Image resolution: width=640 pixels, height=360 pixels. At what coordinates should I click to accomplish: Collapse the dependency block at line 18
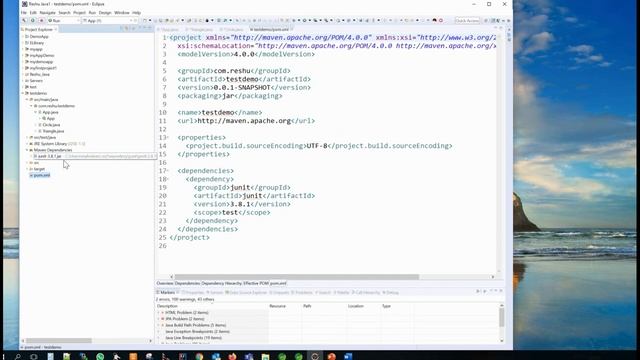click(168, 179)
